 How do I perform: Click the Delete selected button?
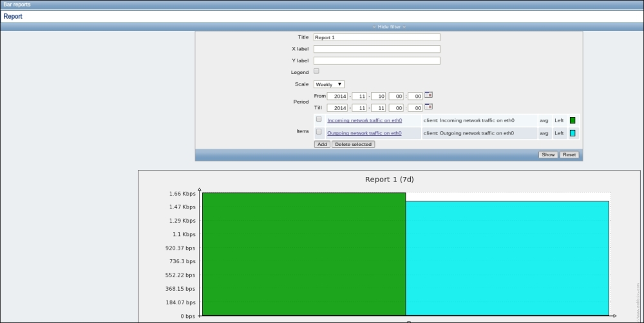[x=353, y=144]
